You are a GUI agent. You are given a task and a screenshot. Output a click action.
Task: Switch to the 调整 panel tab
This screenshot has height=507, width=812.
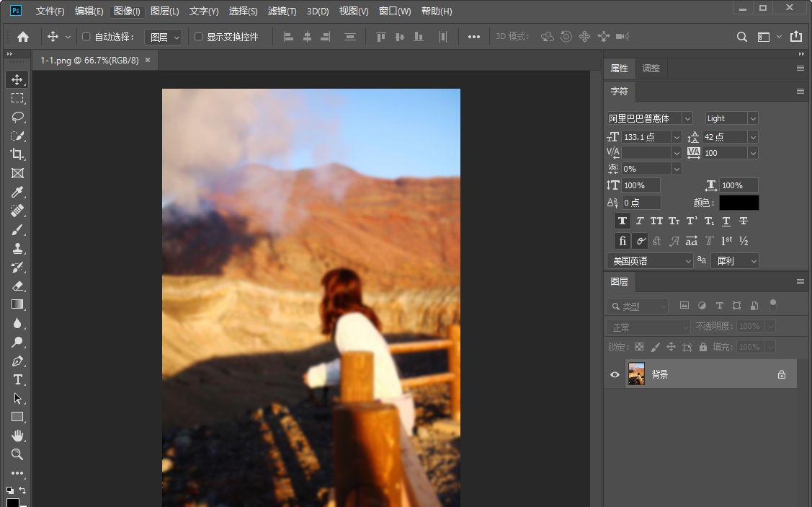[x=651, y=68]
